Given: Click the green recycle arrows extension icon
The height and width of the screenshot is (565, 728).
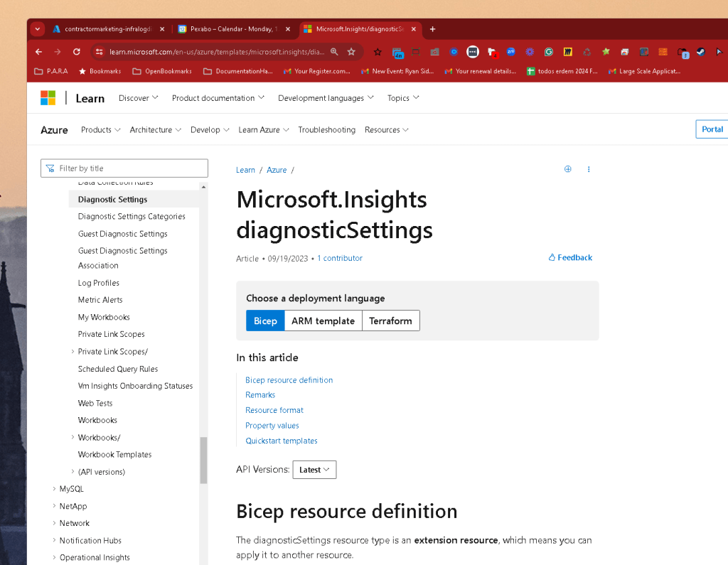Looking at the screenshot, I should 587,52.
